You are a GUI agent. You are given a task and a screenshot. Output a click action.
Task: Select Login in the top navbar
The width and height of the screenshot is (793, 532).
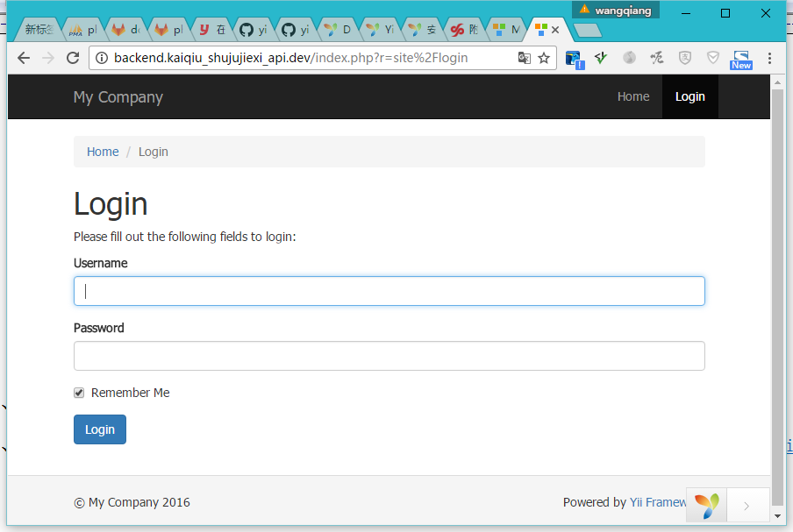(x=689, y=96)
